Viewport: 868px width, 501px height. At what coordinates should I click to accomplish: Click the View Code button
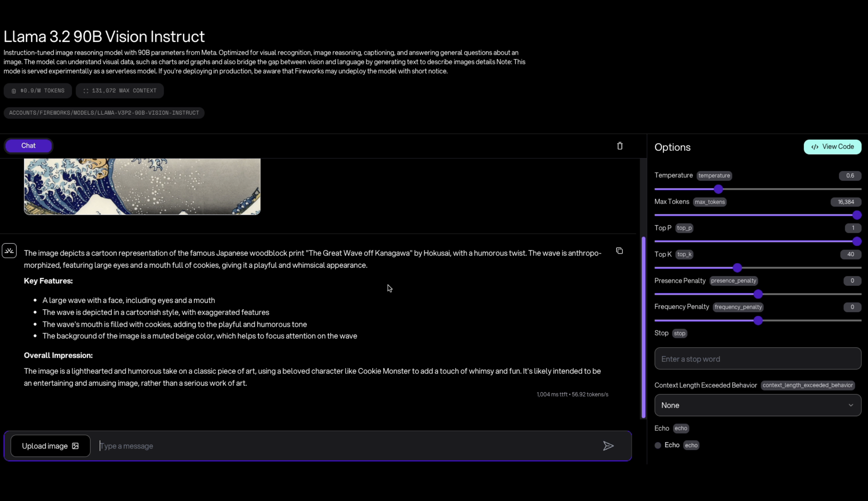[833, 147]
